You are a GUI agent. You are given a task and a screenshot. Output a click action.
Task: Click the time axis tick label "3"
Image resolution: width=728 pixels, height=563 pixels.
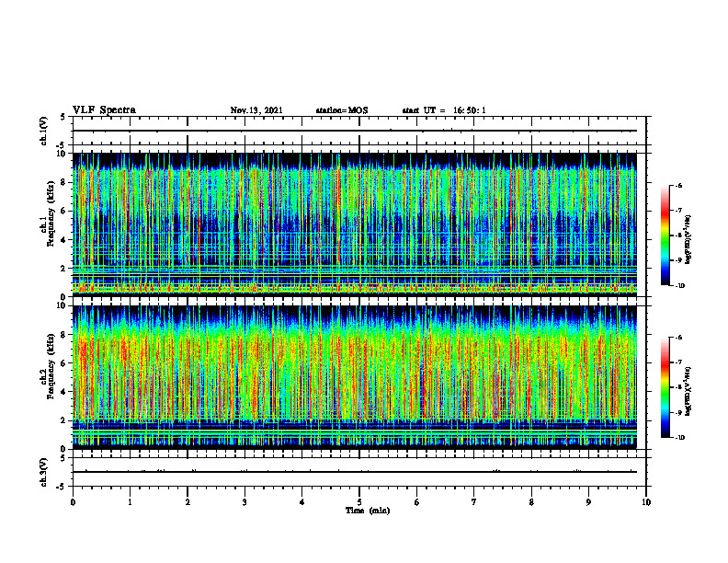tap(245, 502)
